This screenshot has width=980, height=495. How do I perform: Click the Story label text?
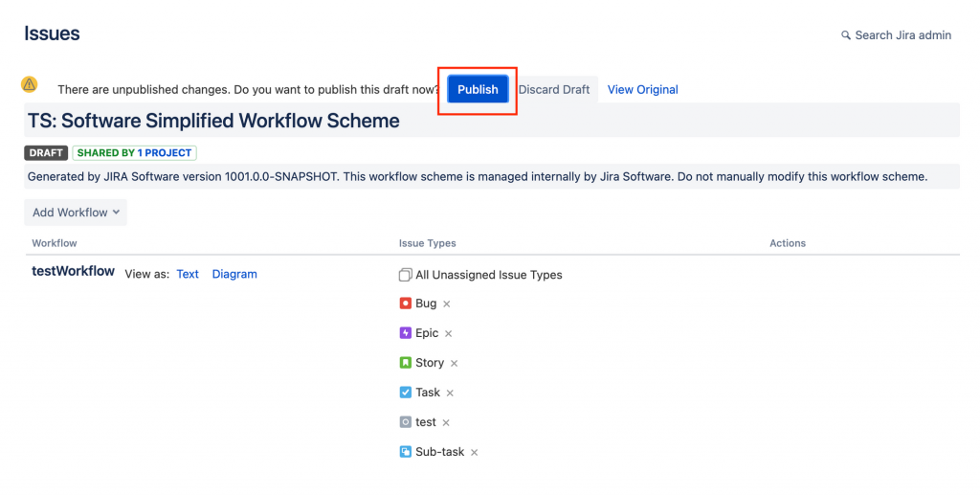[430, 363]
